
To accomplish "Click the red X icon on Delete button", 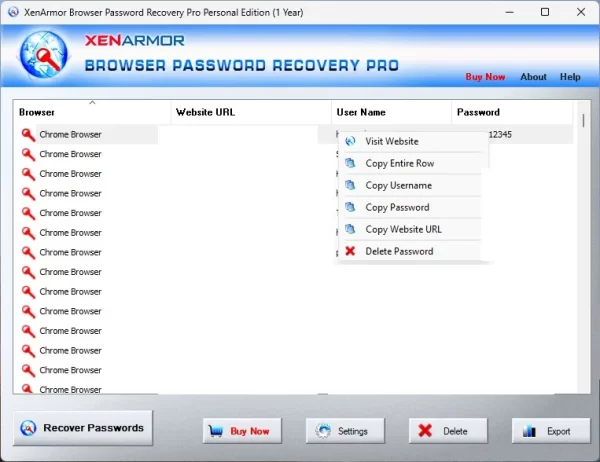I will pyautogui.click(x=425, y=431).
